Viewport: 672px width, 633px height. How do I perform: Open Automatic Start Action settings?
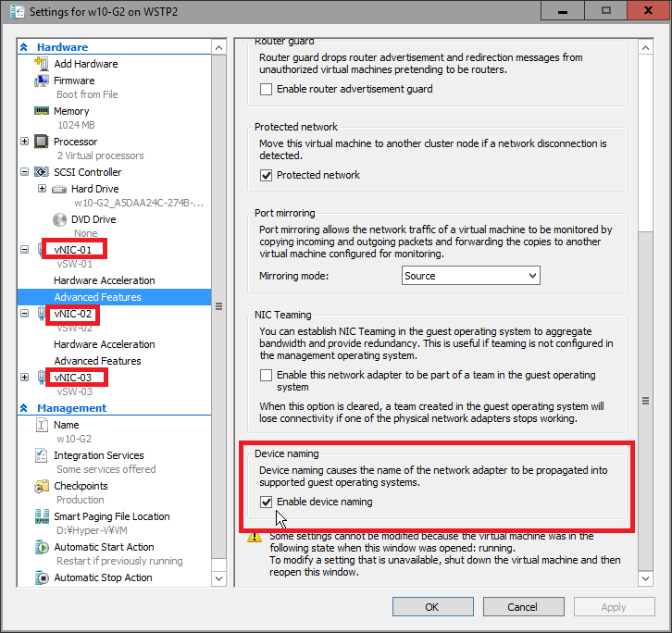(x=104, y=547)
